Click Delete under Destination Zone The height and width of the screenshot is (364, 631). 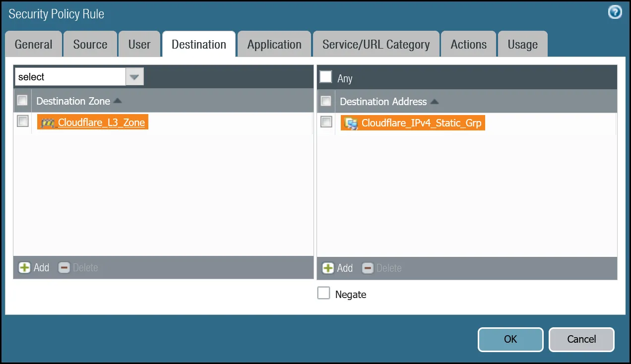click(x=78, y=268)
